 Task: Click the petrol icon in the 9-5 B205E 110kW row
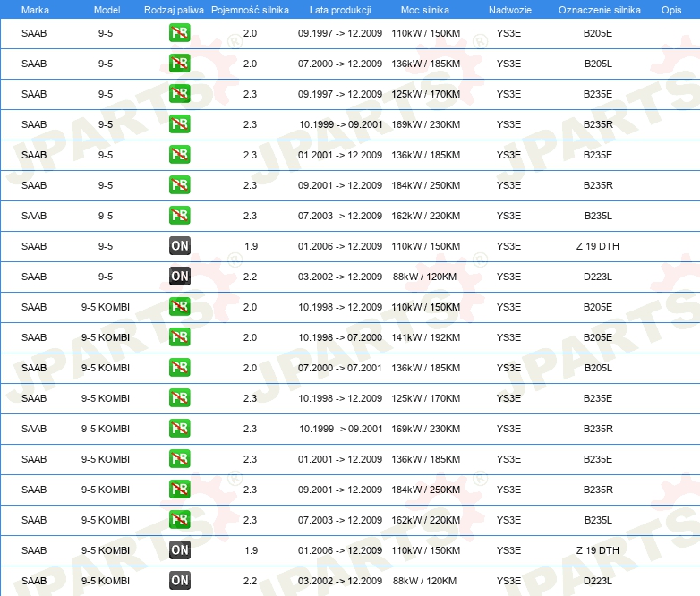click(179, 33)
